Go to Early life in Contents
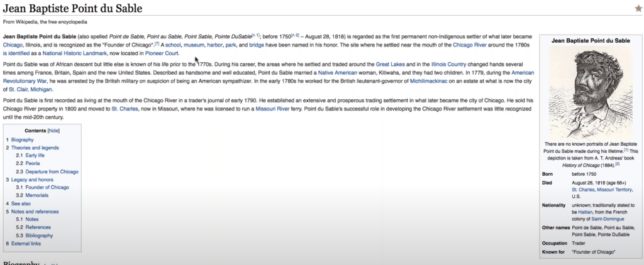The width and height of the screenshot is (644, 265). [35, 155]
